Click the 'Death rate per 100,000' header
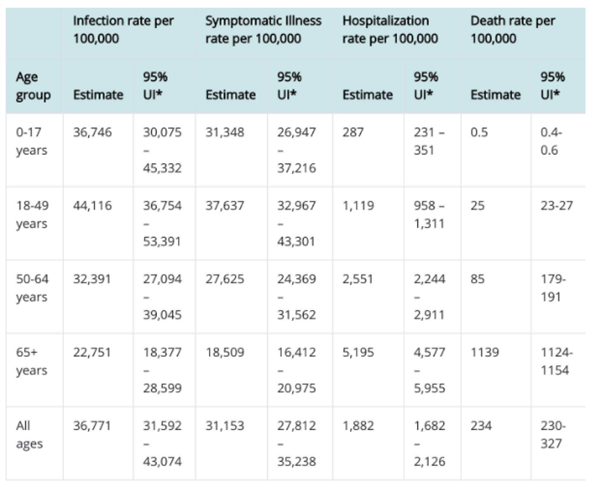This screenshot has height=487, width=600. tap(512, 29)
